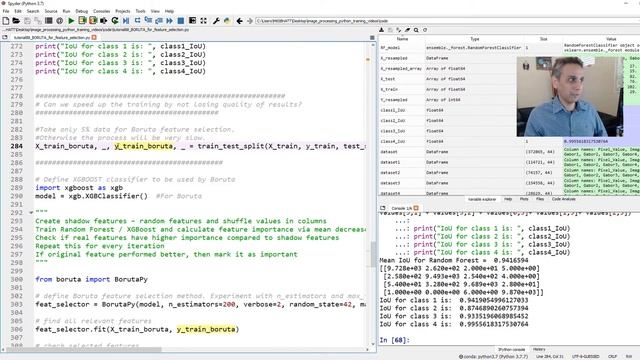This screenshot has height=360, width=640.
Task: Switch to the Help pane tab
Action: tap(508, 199)
